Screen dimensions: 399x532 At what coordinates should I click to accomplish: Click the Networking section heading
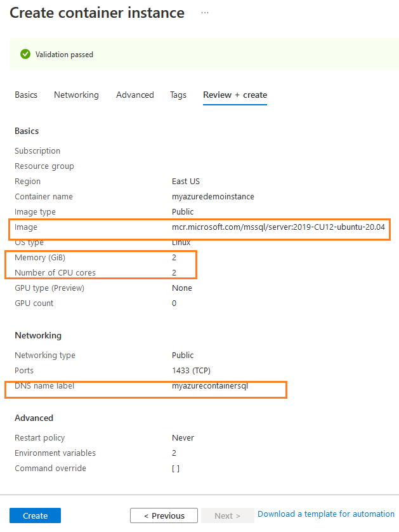point(38,335)
